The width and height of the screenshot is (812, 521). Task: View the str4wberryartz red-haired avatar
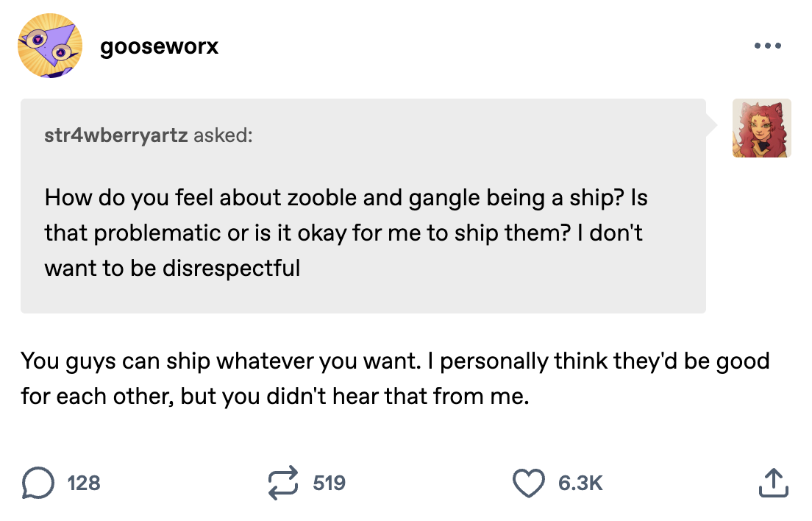[x=761, y=128]
